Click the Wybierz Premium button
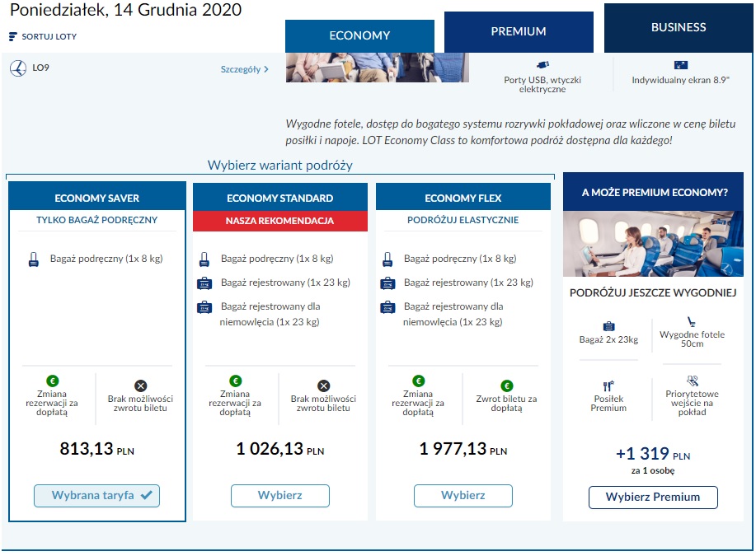756x556 pixels. point(653,498)
